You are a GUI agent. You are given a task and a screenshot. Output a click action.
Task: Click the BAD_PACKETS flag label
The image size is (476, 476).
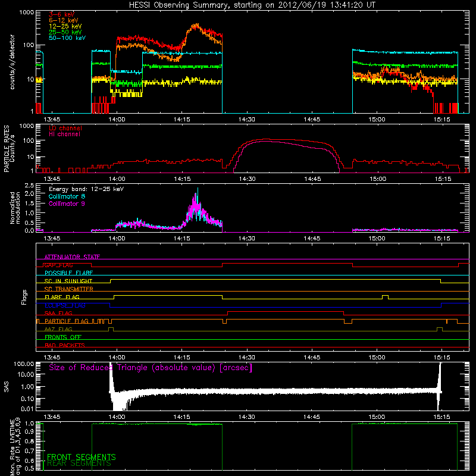coord(65,346)
